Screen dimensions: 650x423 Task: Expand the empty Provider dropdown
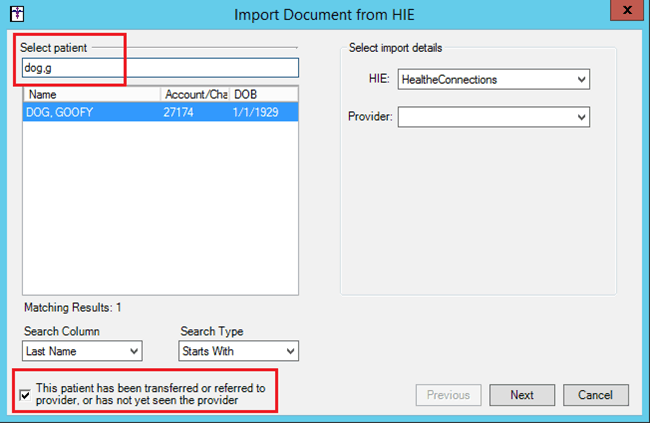(x=493, y=118)
